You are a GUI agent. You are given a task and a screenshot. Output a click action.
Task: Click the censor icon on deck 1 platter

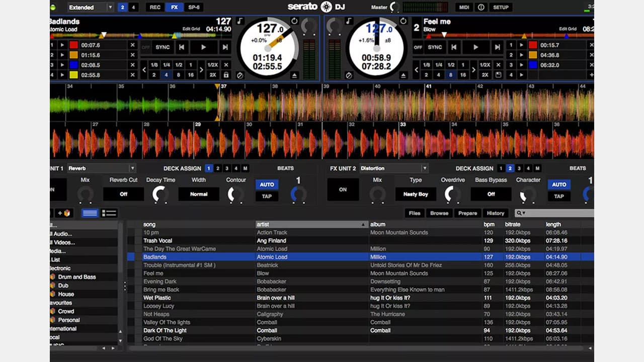point(240,75)
